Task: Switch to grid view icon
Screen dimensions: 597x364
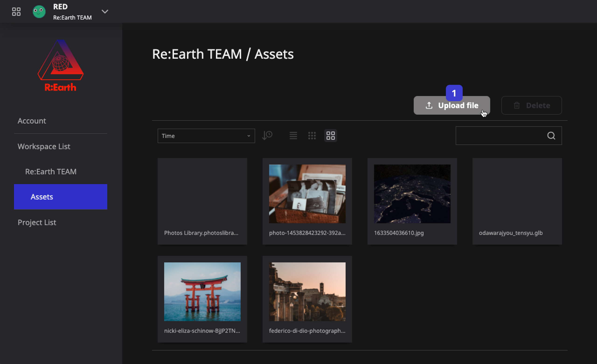Action: pyautogui.click(x=312, y=136)
